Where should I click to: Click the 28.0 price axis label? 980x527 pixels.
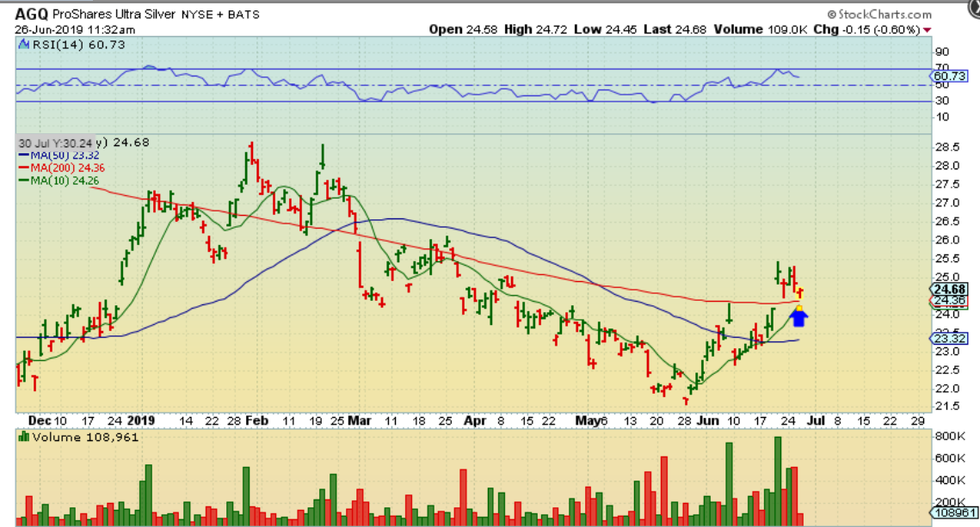pyautogui.click(x=947, y=165)
